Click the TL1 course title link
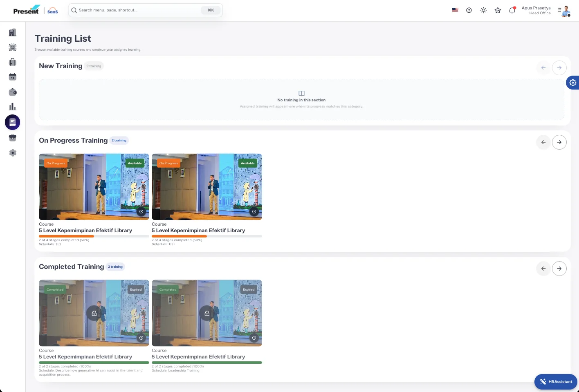The image size is (579, 392). coord(85,231)
